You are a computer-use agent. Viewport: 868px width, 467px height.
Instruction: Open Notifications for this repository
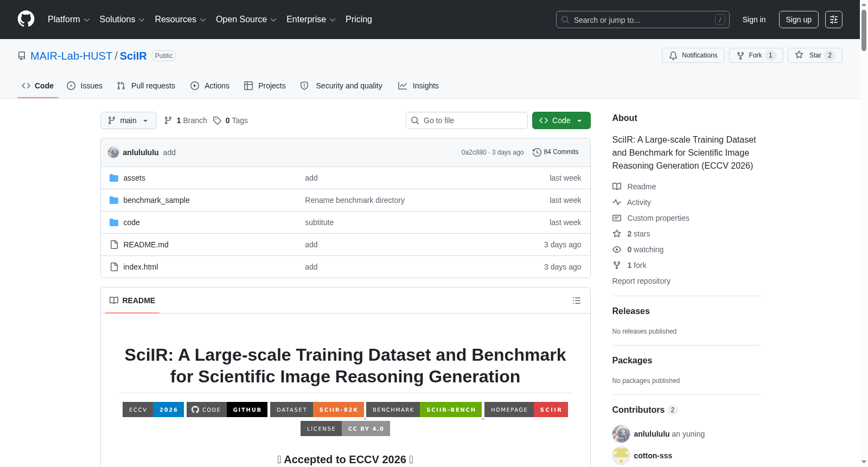pos(693,55)
